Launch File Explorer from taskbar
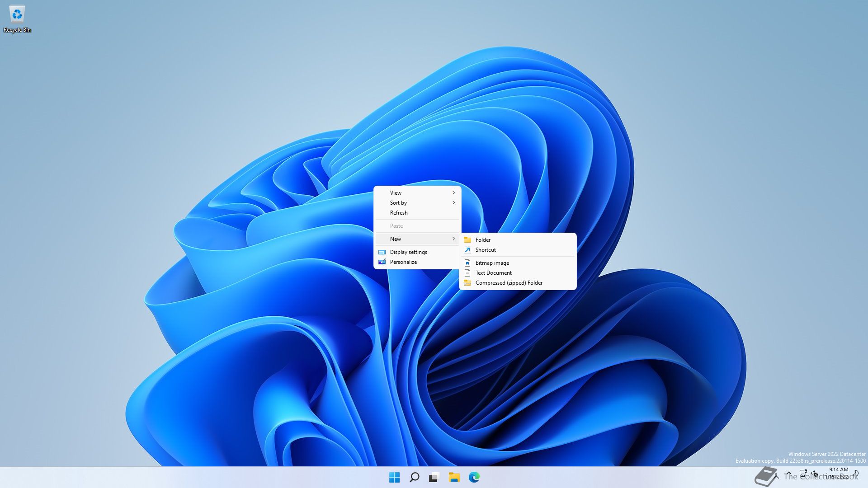The width and height of the screenshot is (868, 488). 454,477
